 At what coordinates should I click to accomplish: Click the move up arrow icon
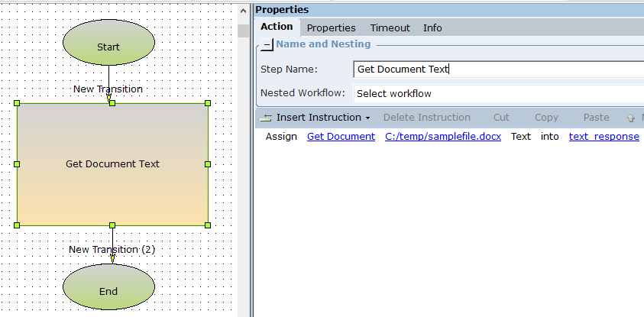[630, 118]
